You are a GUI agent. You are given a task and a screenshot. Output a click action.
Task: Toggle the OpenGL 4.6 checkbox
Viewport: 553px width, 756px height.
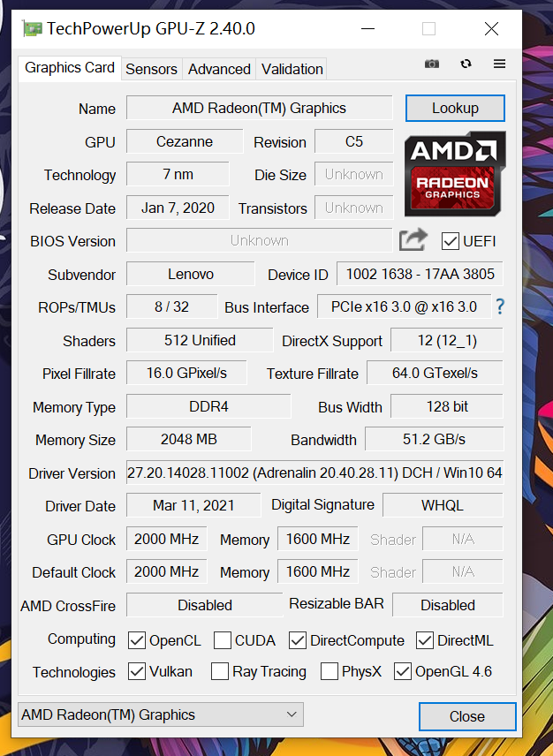pyautogui.click(x=403, y=671)
